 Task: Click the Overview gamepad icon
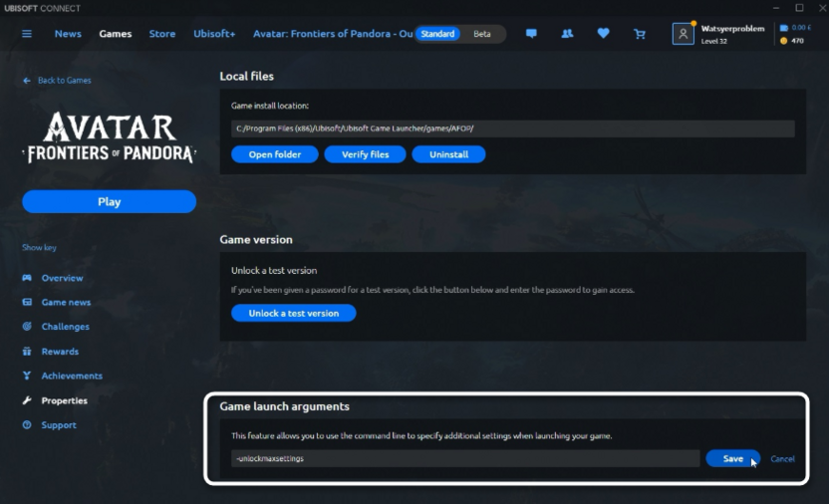click(27, 278)
